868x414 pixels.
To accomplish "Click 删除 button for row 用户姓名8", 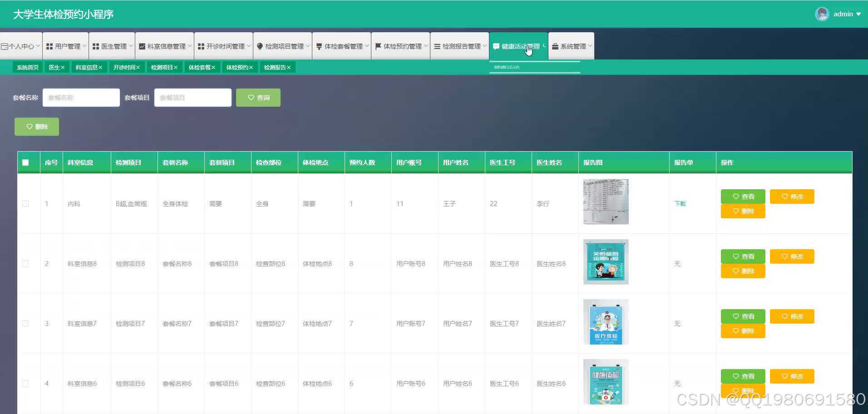I will [743, 271].
